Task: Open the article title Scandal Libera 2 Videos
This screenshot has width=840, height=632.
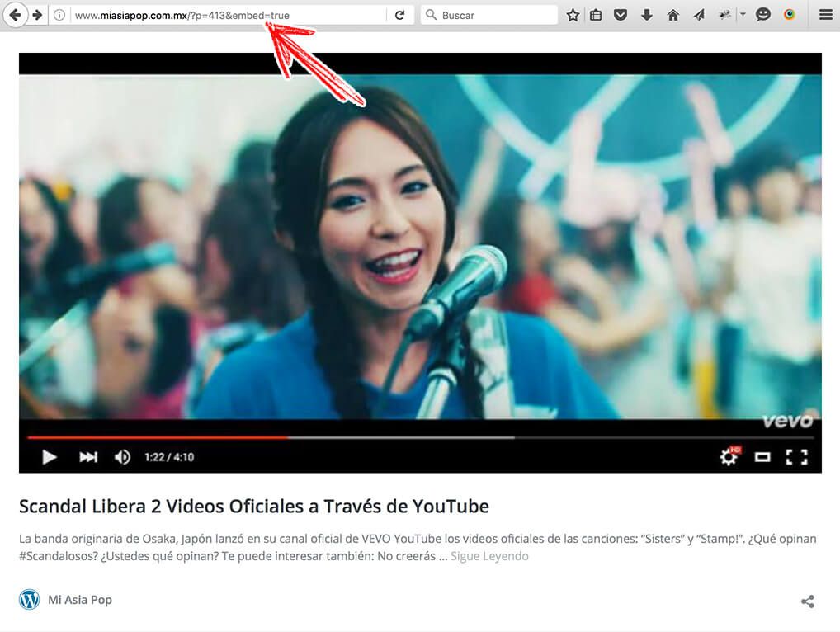Action: click(254, 506)
